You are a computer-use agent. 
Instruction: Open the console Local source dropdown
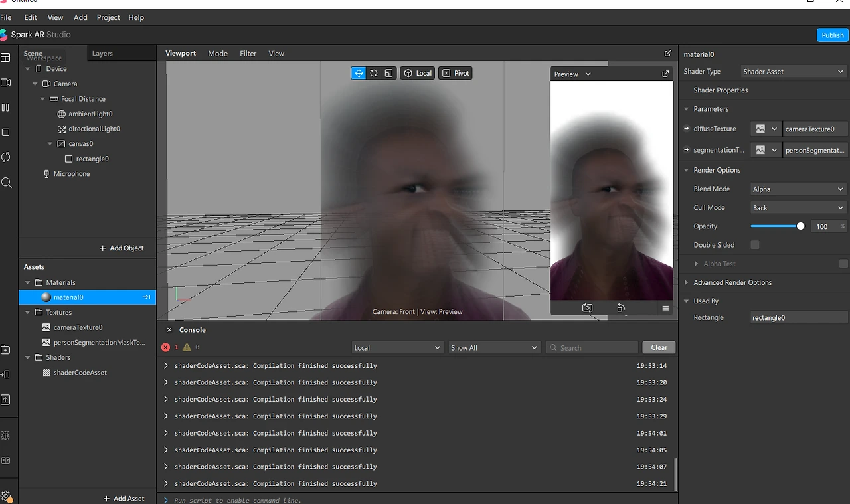[397, 347]
